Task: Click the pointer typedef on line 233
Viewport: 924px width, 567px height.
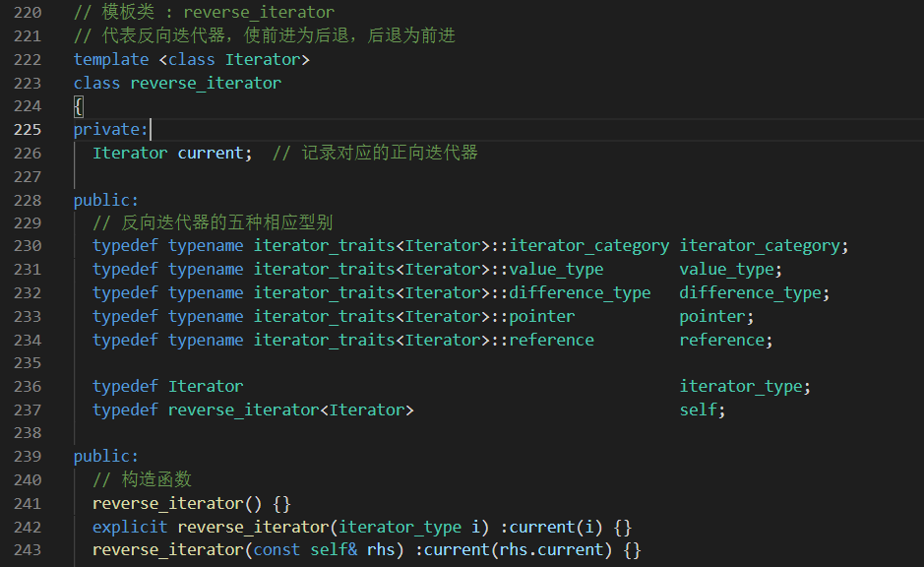Action: (708, 316)
